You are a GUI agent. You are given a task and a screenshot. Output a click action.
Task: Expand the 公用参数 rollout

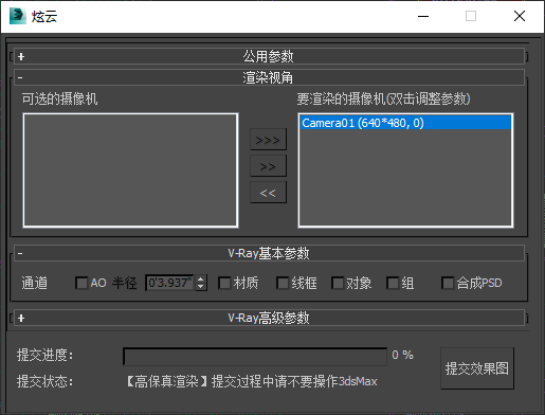pos(269,56)
